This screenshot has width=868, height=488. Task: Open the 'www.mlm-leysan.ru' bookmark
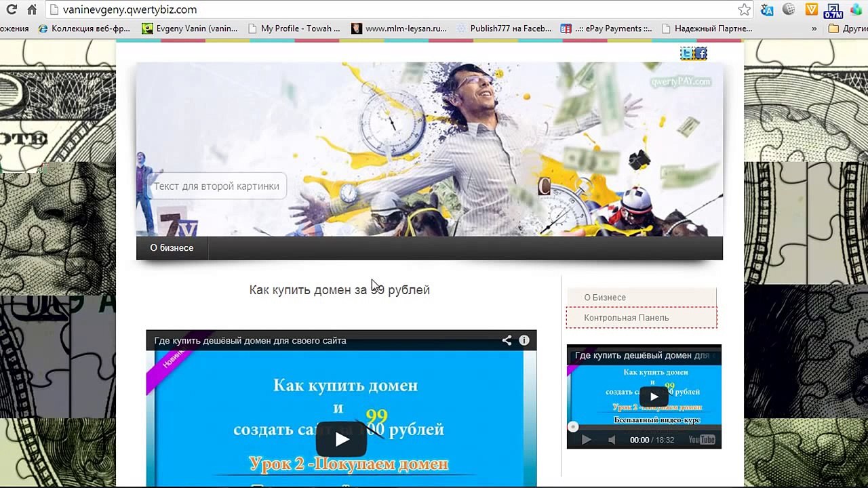pyautogui.click(x=399, y=28)
